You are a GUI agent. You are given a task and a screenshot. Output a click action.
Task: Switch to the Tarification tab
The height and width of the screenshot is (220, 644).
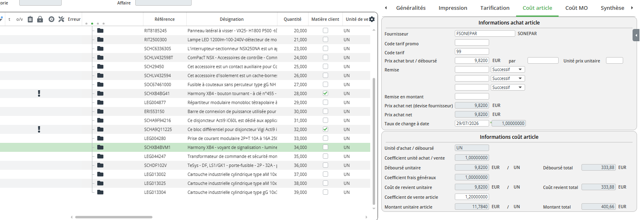(x=495, y=8)
